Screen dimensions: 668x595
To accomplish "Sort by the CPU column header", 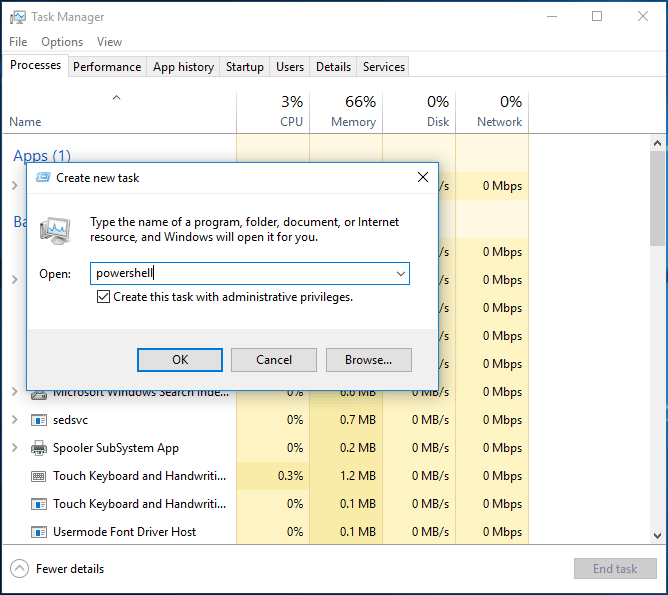I will point(274,112).
